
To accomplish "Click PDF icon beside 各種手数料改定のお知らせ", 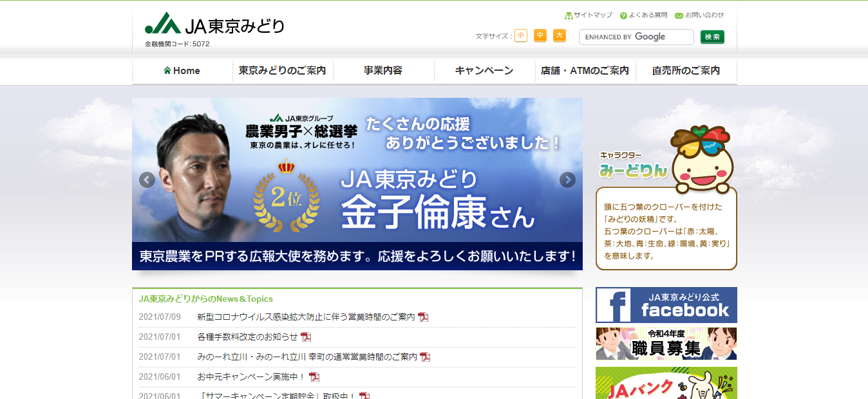I will click(x=306, y=337).
